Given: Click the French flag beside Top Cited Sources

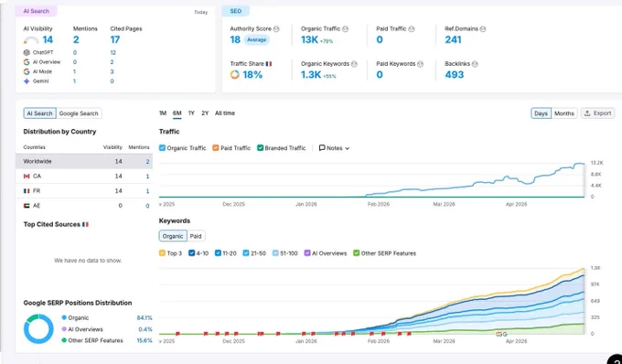Looking at the screenshot, I should point(85,224).
